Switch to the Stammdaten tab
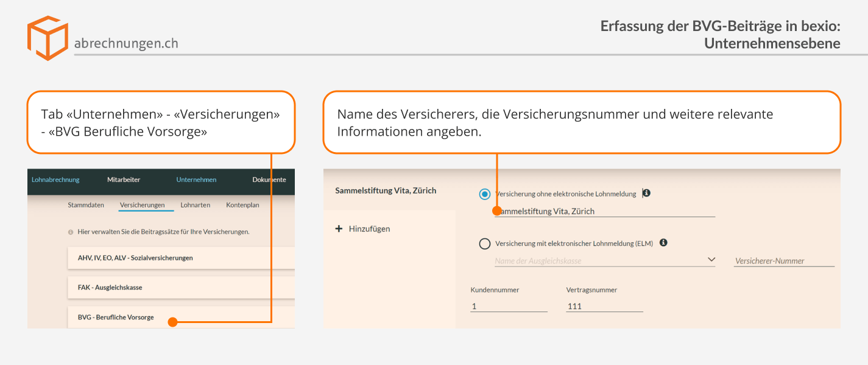The width and height of the screenshot is (868, 365). click(x=86, y=205)
